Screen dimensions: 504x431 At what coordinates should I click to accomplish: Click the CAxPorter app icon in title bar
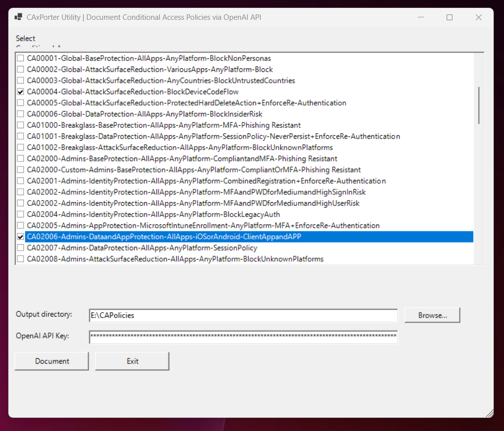pos(18,17)
